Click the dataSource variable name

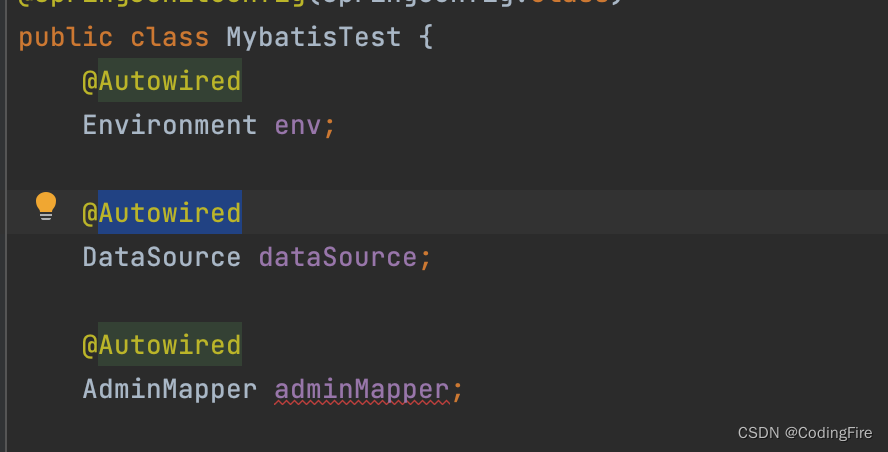pyautogui.click(x=338, y=257)
